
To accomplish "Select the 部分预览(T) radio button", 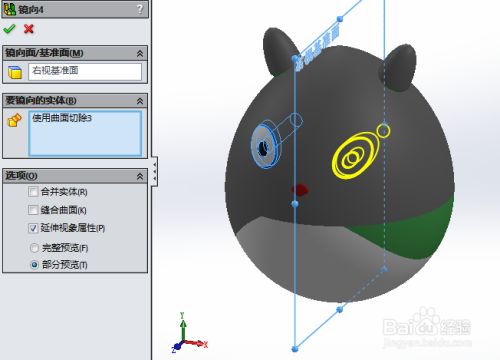I will [x=34, y=265].
